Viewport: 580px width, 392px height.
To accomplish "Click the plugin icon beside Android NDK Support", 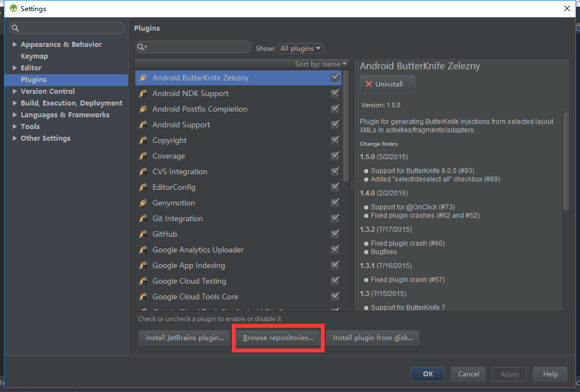I will pyautogui.click(x=143, y=94).
